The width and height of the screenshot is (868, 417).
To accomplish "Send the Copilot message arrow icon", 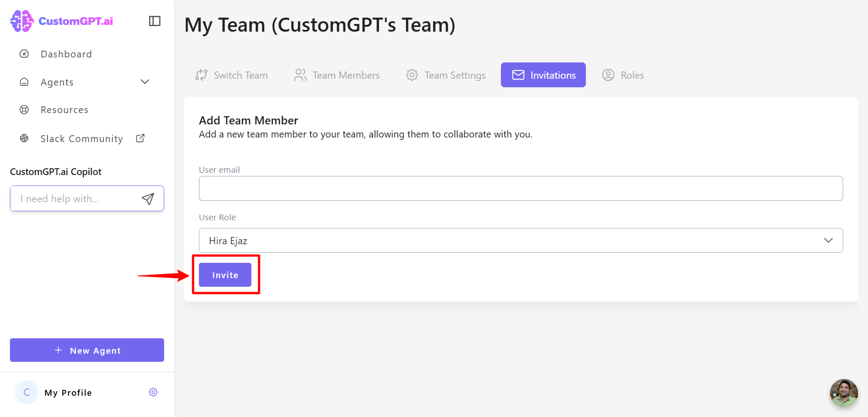I will pos(148,199).
